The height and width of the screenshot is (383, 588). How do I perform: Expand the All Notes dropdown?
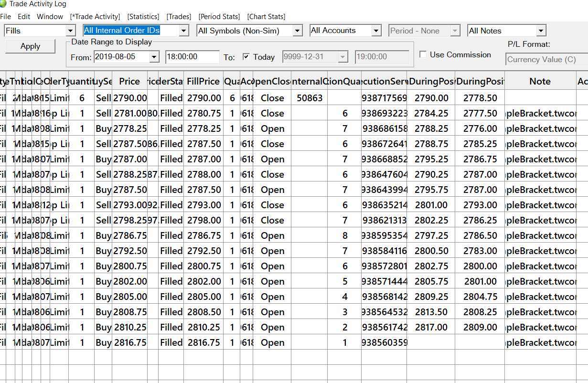(541, 31)
